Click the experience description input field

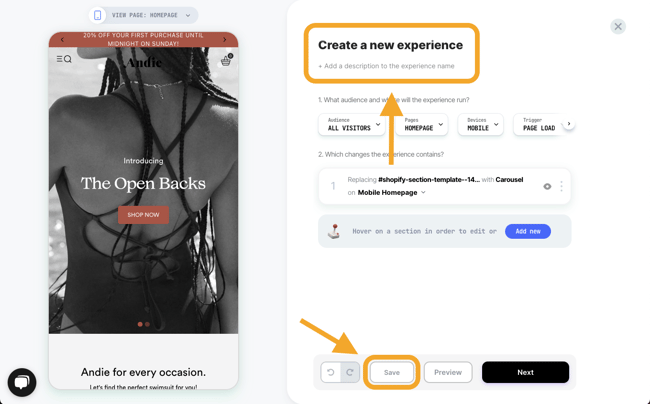(x=386, y=66)
